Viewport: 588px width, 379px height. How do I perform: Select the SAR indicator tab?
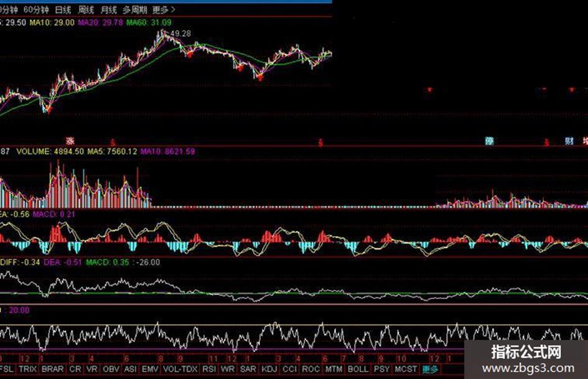[x=248, y=369]
